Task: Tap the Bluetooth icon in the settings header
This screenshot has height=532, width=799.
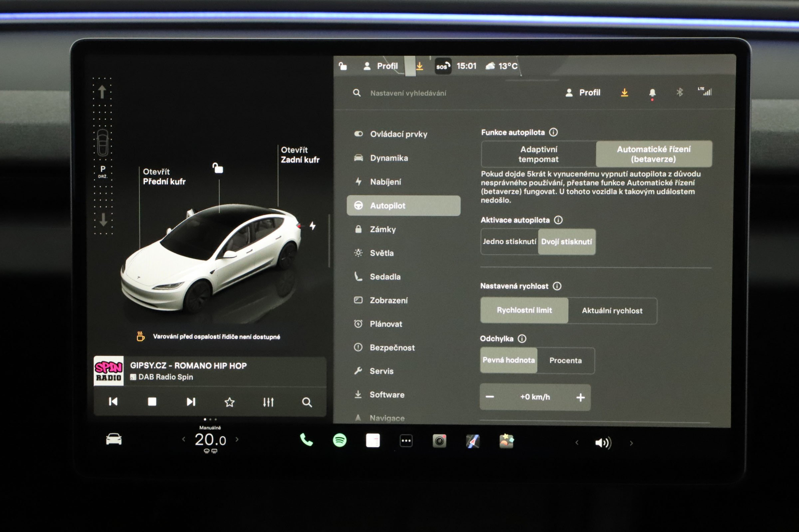Action: [x=679, y=92]
